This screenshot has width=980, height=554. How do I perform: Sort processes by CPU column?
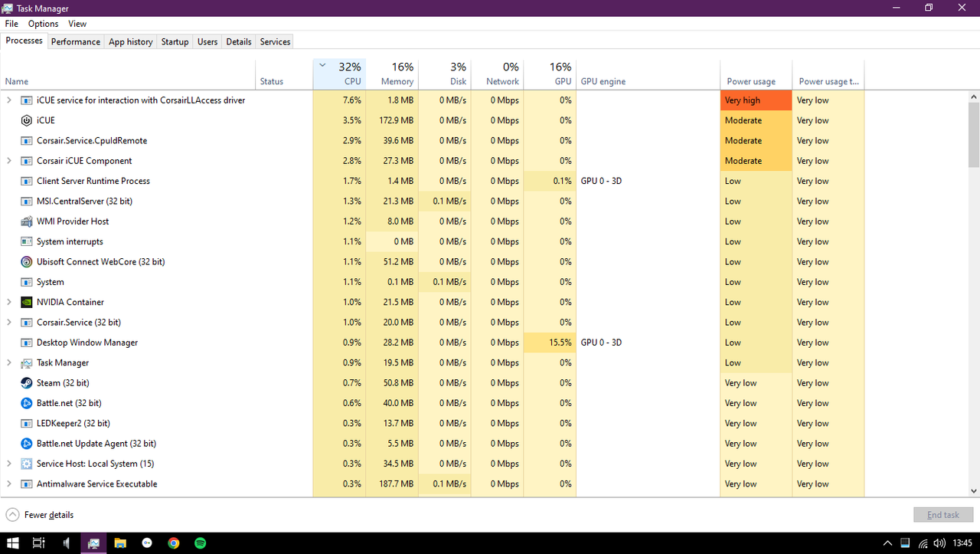click(339, 74)
